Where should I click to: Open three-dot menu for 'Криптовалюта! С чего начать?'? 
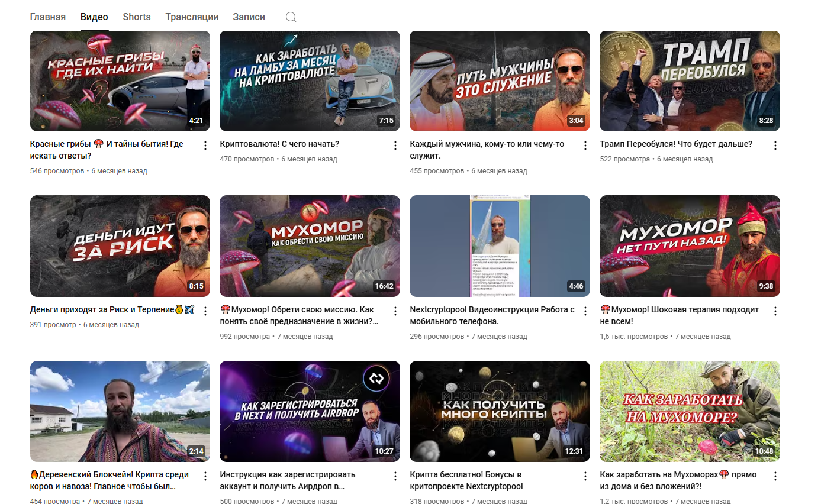395,146
